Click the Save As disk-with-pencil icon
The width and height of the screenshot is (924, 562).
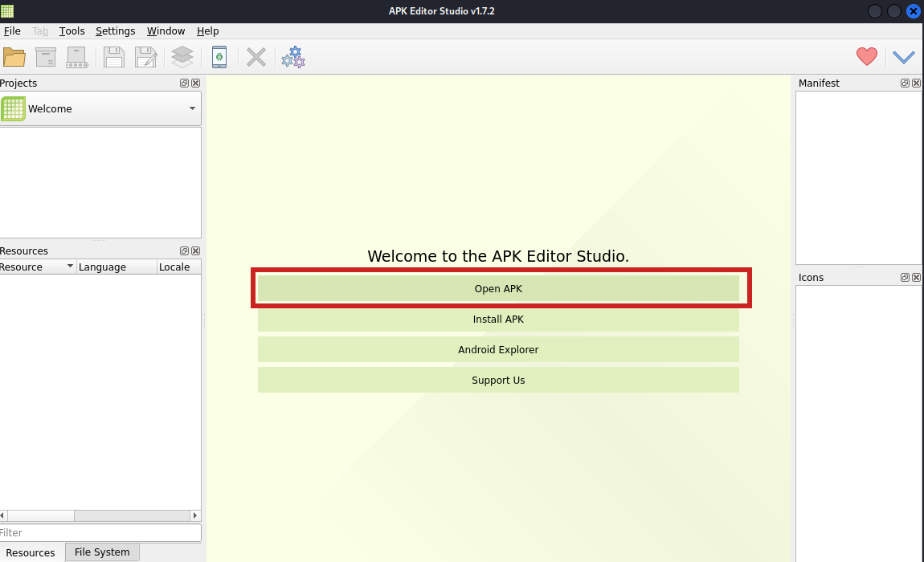point(145,57)
